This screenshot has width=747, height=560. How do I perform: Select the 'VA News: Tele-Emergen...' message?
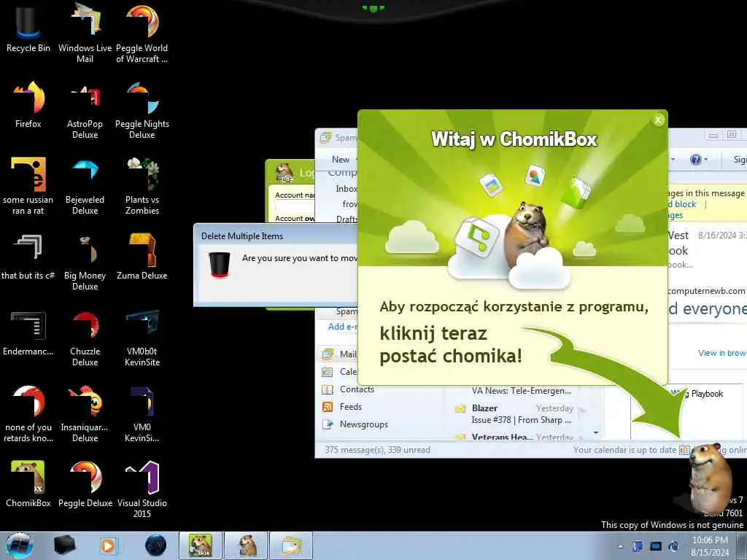coord(521,391)
